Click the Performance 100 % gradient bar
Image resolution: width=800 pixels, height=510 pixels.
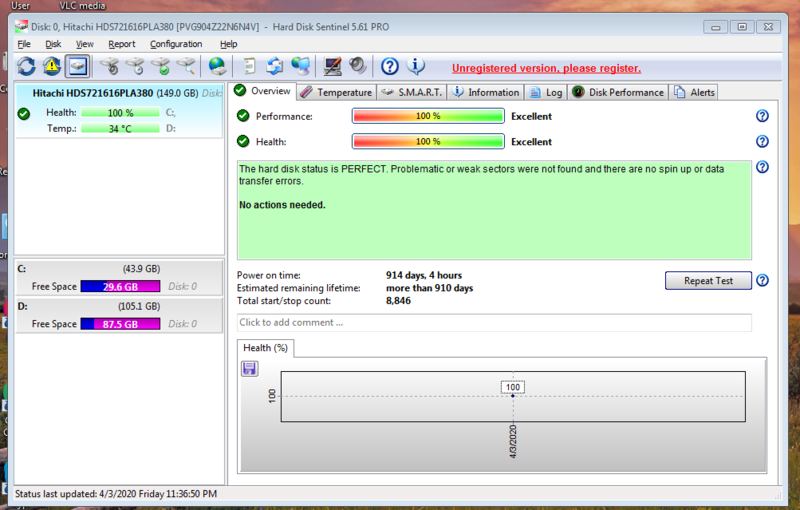(428, 116)
